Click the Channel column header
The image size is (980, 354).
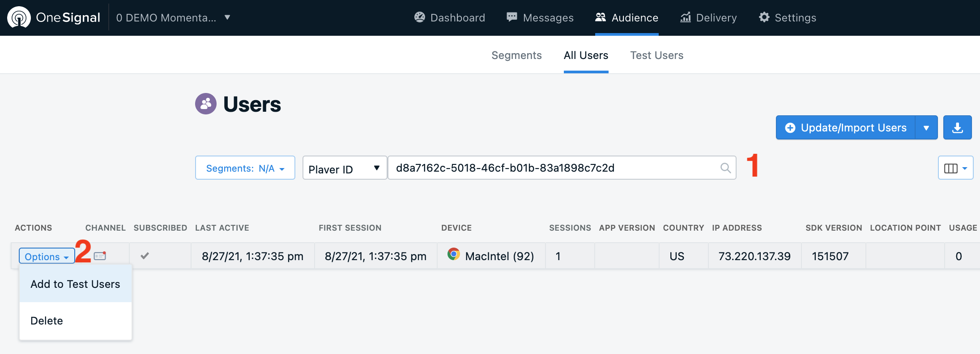[x=106, y=228]
